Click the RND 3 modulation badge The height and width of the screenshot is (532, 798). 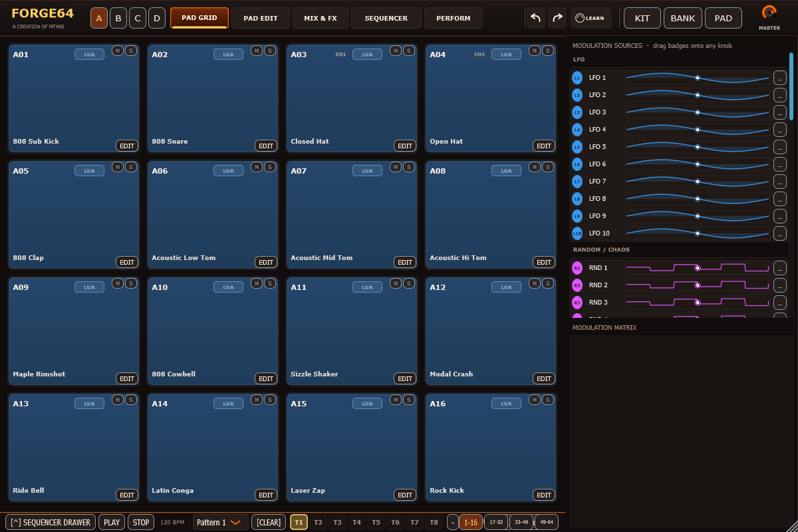tap(577, 303)
